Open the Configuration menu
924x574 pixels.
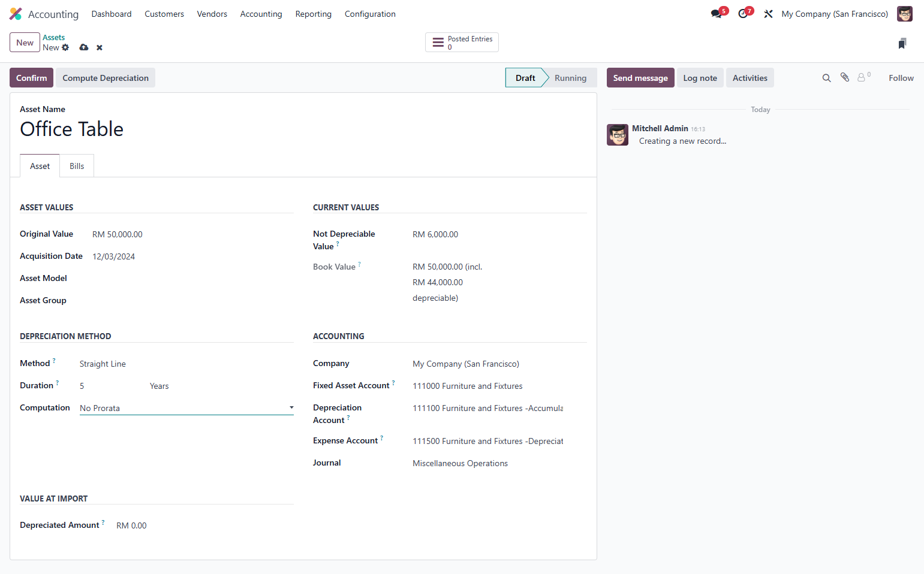click(370, 14)
